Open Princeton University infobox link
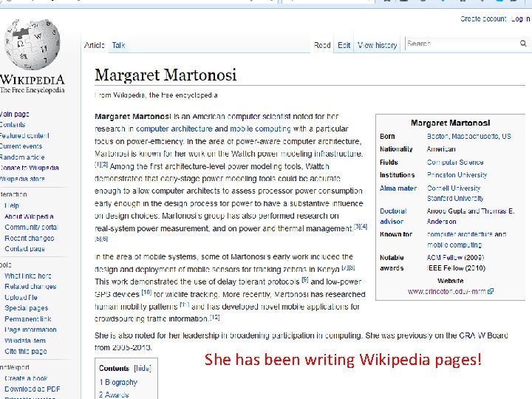532x399 pixels. click(x=457, y=174)
